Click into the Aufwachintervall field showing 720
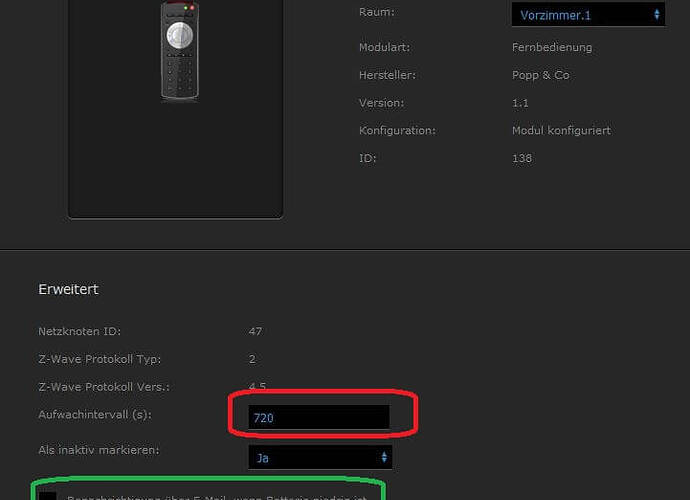 pos(319,417)
